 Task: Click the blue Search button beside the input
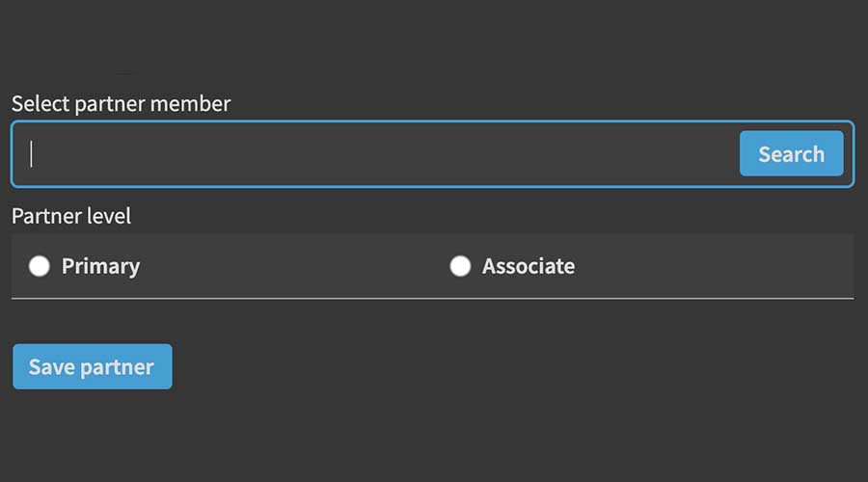[791, 154]
